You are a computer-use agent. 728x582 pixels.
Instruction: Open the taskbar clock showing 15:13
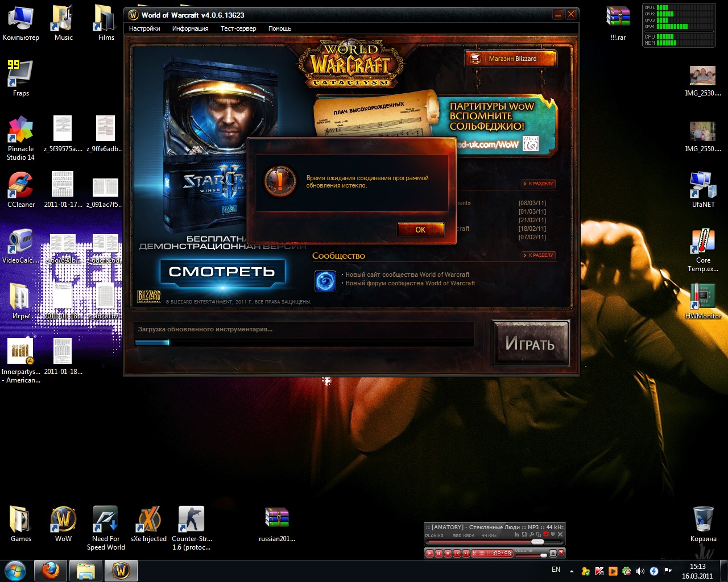click(697, 571)
